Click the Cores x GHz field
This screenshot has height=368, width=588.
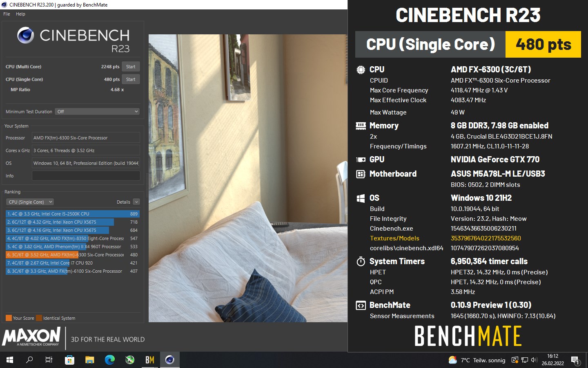[86, 150]
